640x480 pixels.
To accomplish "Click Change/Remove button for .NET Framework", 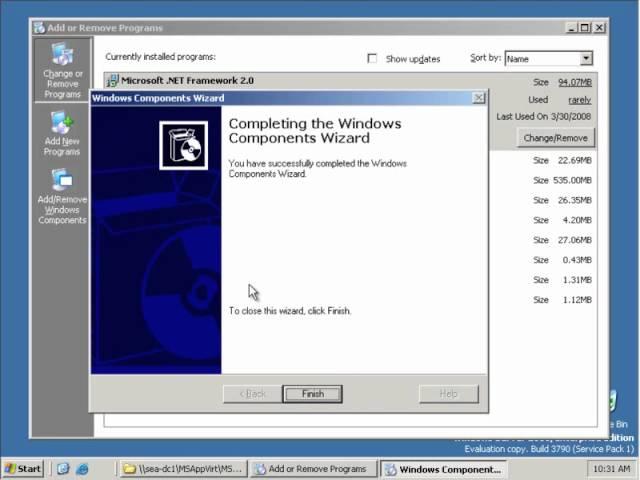I will pos(556,138).
